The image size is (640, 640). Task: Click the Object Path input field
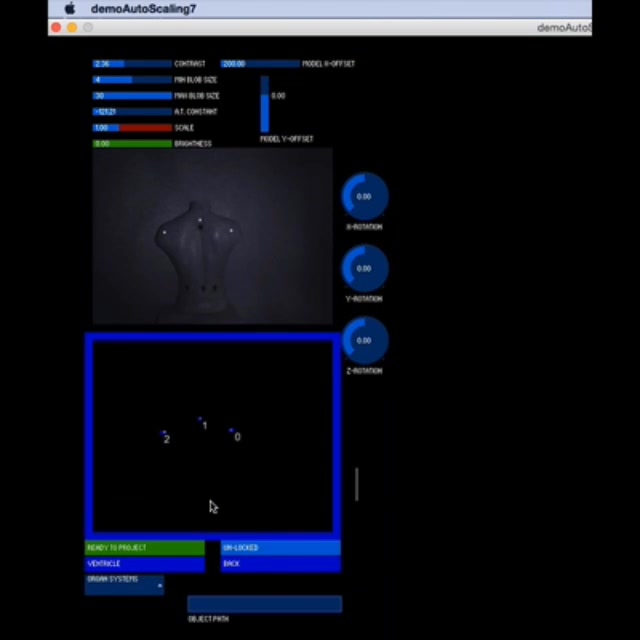click(265, 604)
